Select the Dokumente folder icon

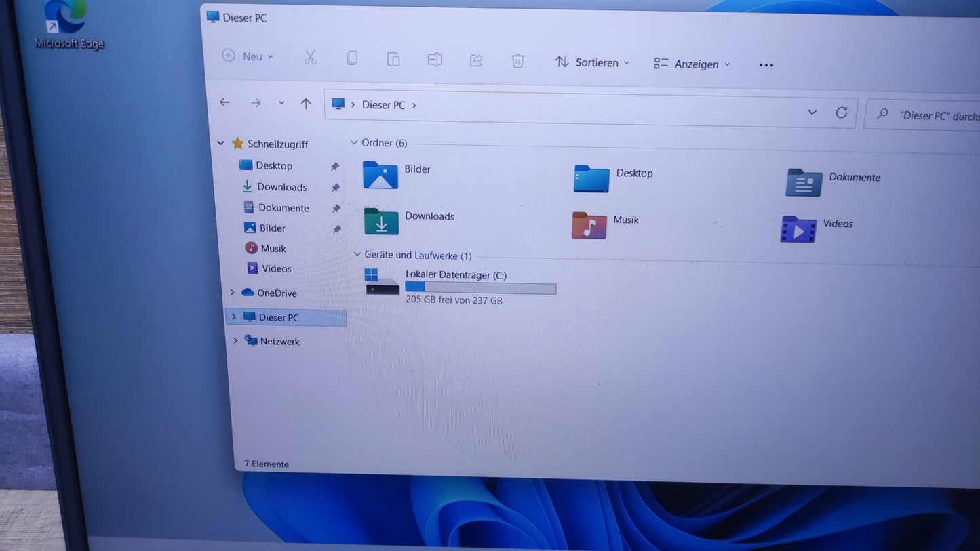point(804,183)
